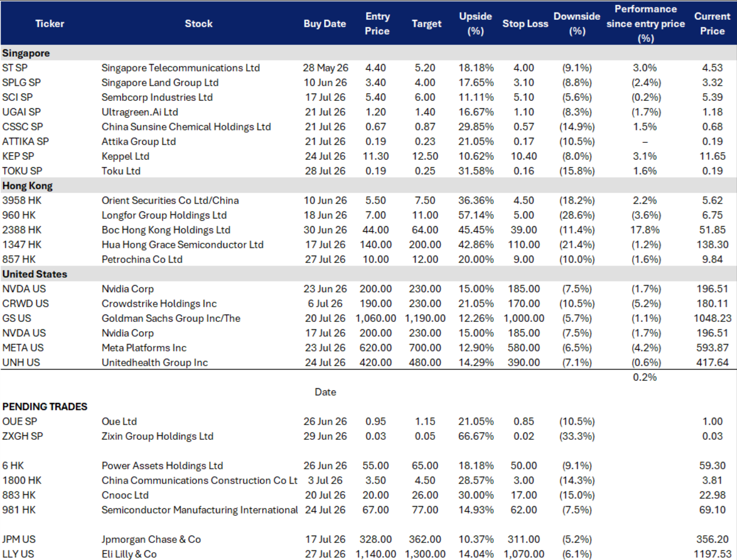Click Ultragreen.Ai Ltd stock name
This screenshot has width=737, height=560.
pos(139,112)
